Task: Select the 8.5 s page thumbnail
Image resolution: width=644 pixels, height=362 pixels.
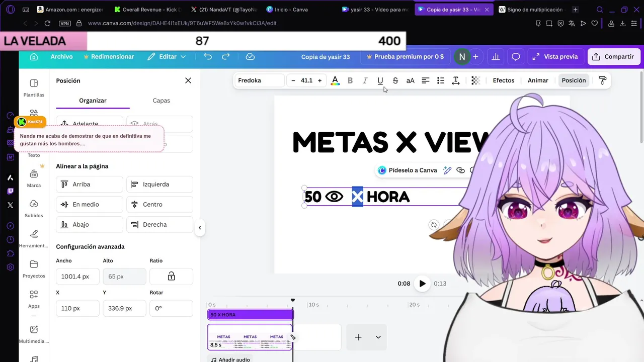Action: point(250,337)
